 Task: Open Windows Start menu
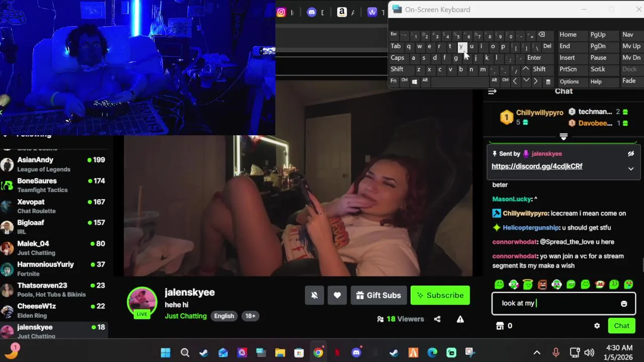coord(166,353)
